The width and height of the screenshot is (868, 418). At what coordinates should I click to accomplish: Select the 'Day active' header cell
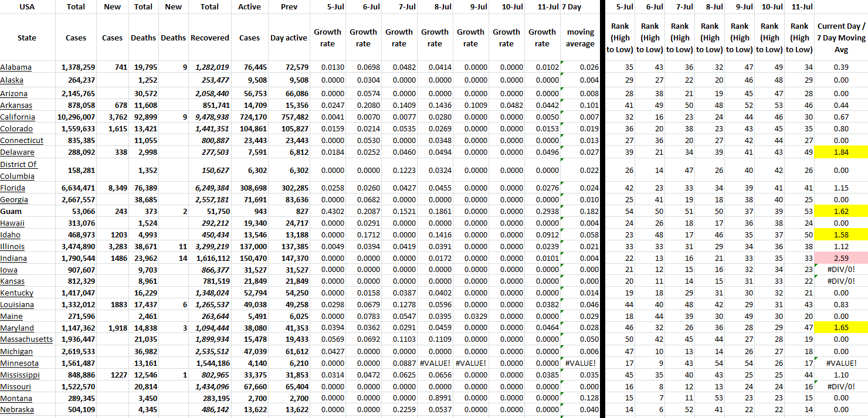[289, 38]
